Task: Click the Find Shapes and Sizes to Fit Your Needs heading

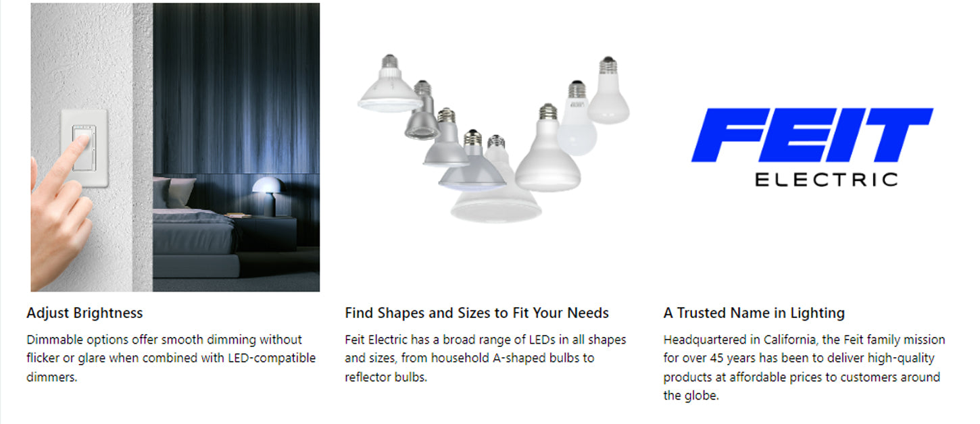Action: pyautogui.click(x=476, y=313)
